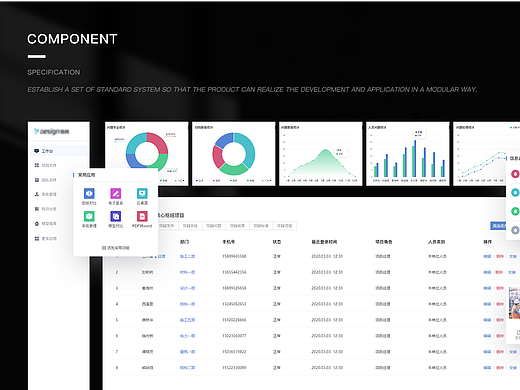Image resolution: width=520 pixels, height=390 pixels.
Task: Click the red delete link in row 1
Action: point(500,256)
